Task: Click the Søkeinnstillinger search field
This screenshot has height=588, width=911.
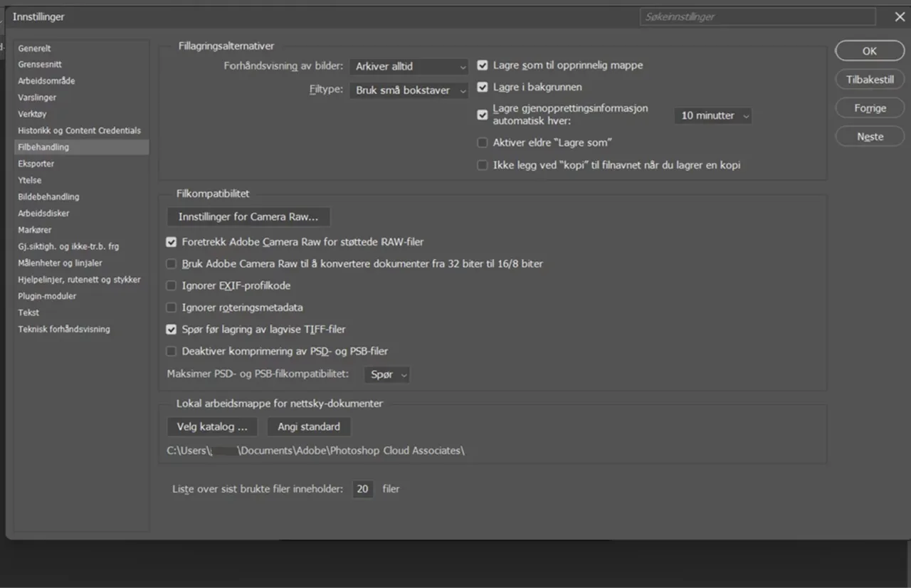Action: click(x=757, y=16)
